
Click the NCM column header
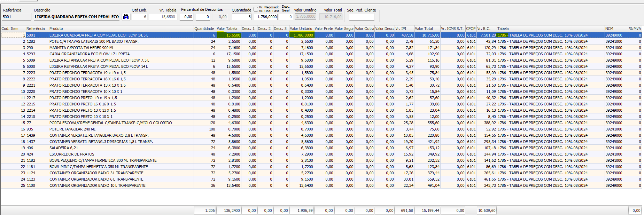(x=616, y=29)
